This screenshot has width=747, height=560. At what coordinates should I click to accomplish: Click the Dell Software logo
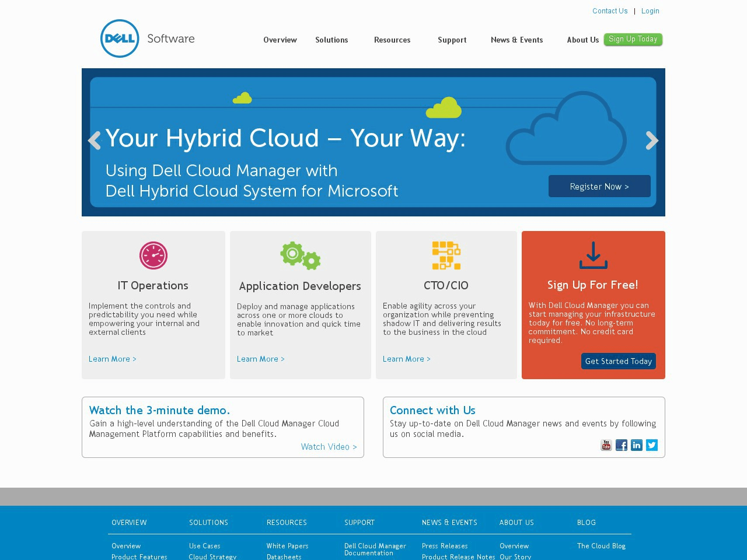(148, 38)
